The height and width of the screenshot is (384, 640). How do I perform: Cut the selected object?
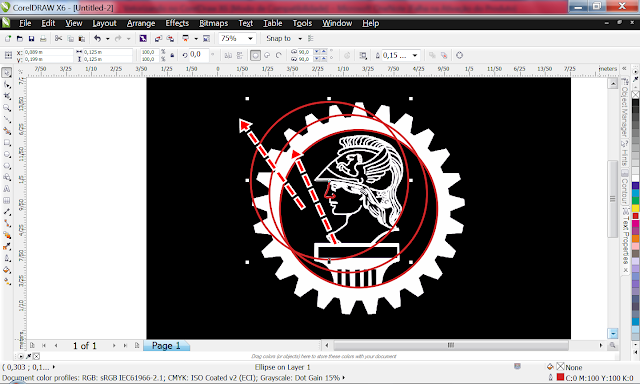coord(58,38)
